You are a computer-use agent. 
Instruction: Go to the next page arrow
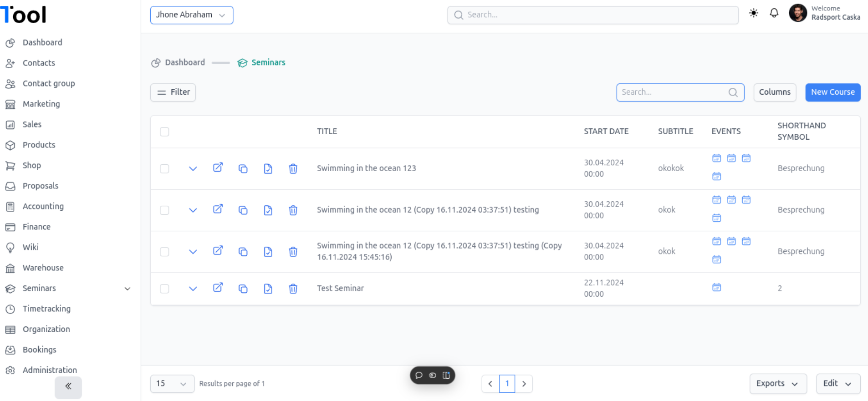pos(524,384)
